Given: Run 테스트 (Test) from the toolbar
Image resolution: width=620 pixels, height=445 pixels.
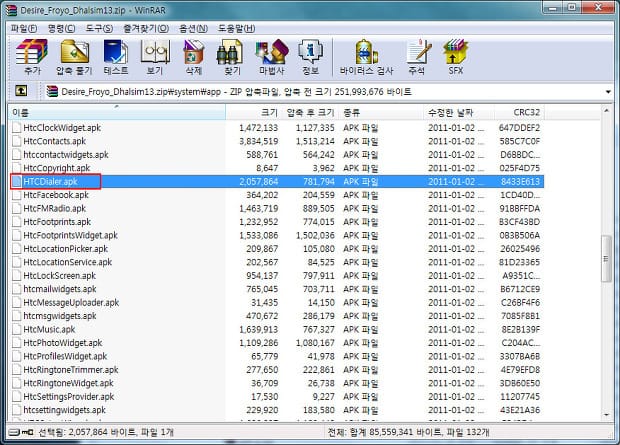Looking at the screenshot, I should [115, 56].
